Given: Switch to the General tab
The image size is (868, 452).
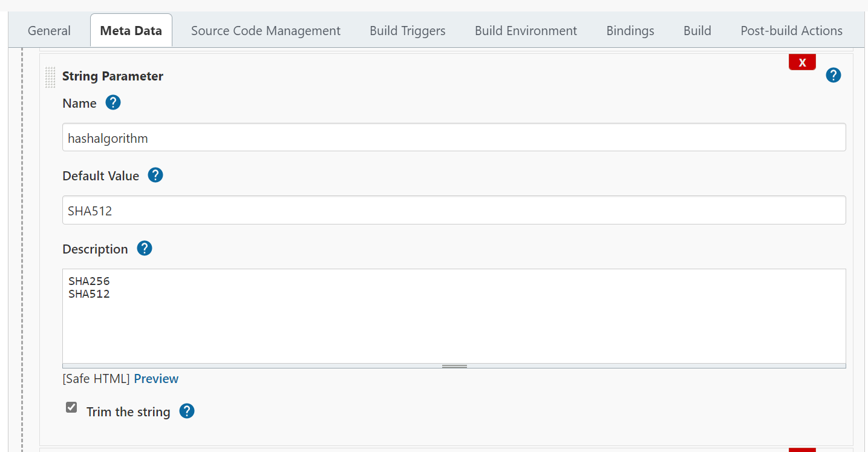Looking at the screenshot, I should 49,31.
